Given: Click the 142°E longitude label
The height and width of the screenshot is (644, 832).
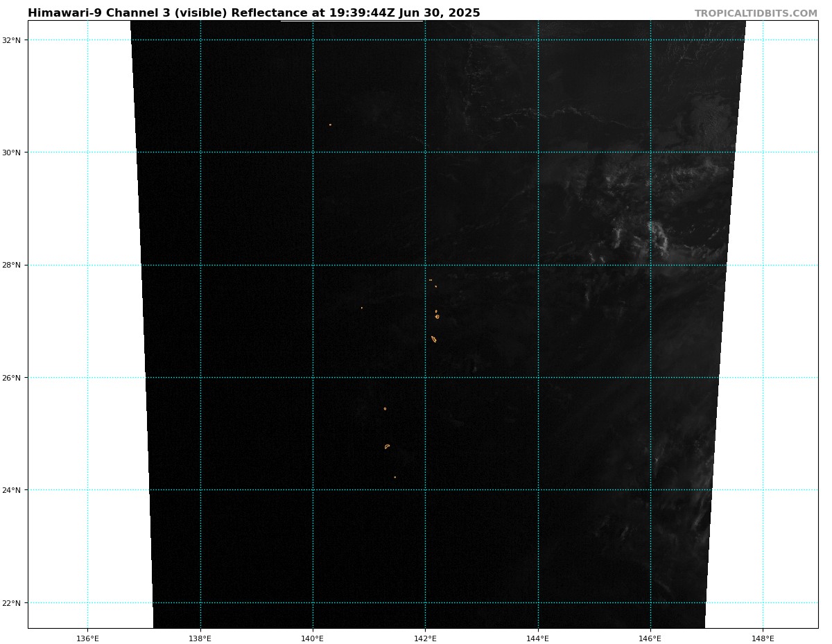Looking at the screenshot, I should click(x=425, y=638).
